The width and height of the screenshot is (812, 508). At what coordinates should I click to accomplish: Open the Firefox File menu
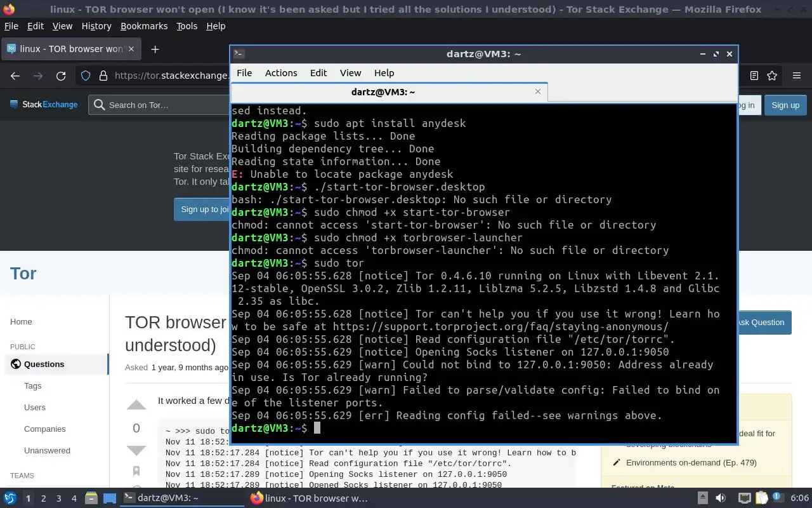point(11,26)
